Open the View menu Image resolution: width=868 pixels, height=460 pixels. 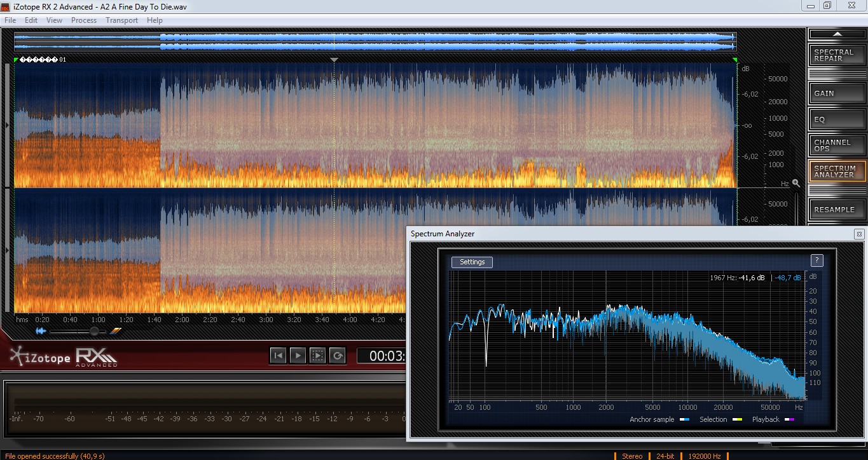click(x=55, y=20)
